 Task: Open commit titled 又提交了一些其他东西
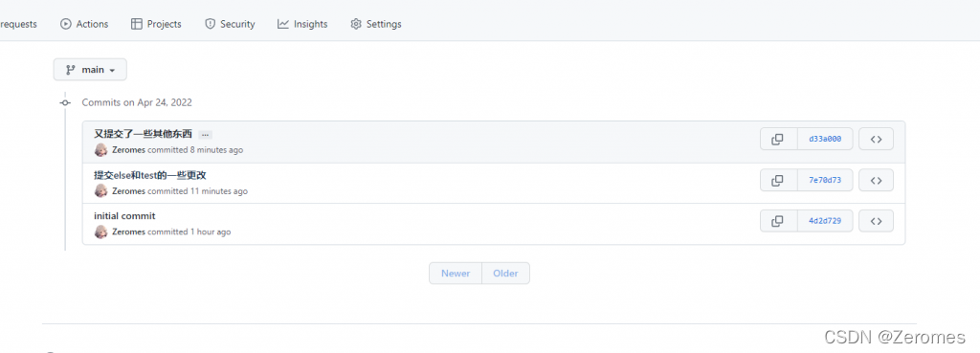pos(144,134)
